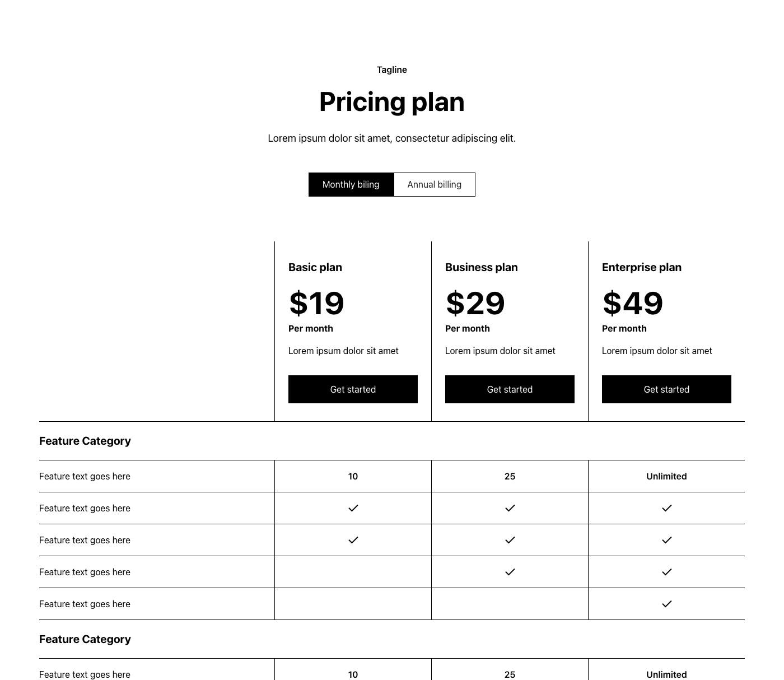Image resolution: width=784 pixels, height=680 pixels.
Task: Select the Annual billing tab
Action: 435,184
